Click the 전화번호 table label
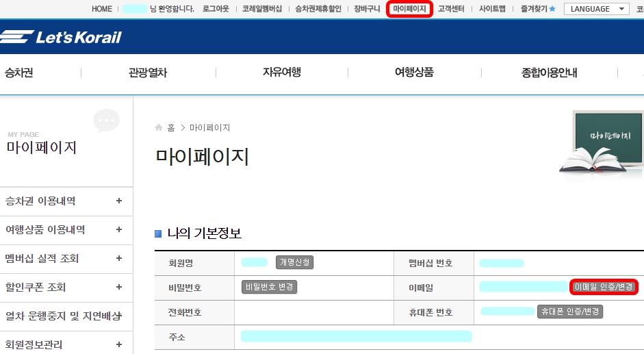The image size is (644, 354). click(x=185, y=312)
